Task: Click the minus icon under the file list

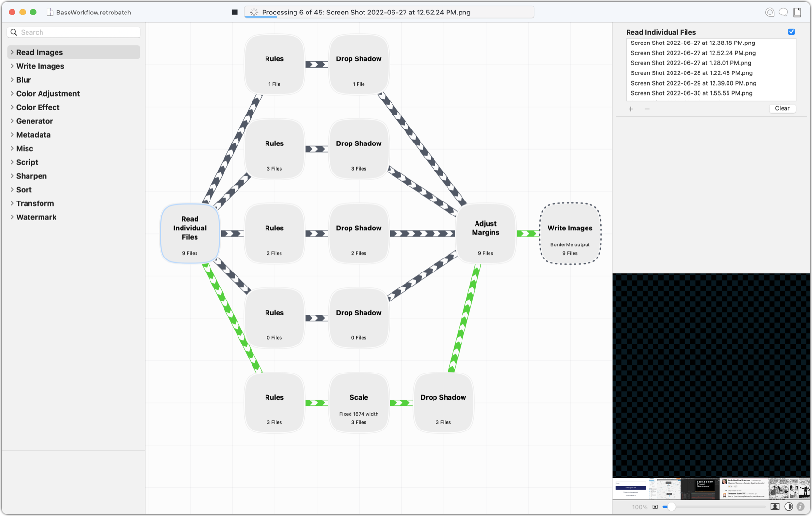Action: coord(647,109)
